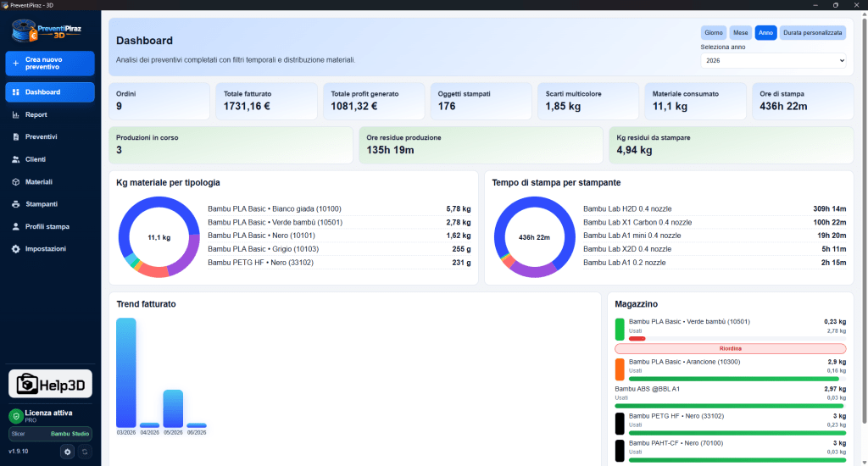Click the PreventiPiraz 3D logo
This screenshot has height=466, width=868.
[47, 31]
